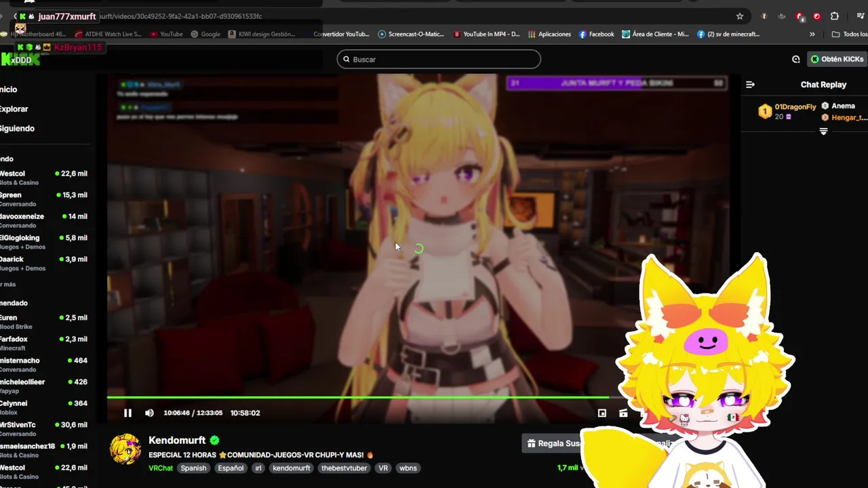Pause the video playback

127,413
